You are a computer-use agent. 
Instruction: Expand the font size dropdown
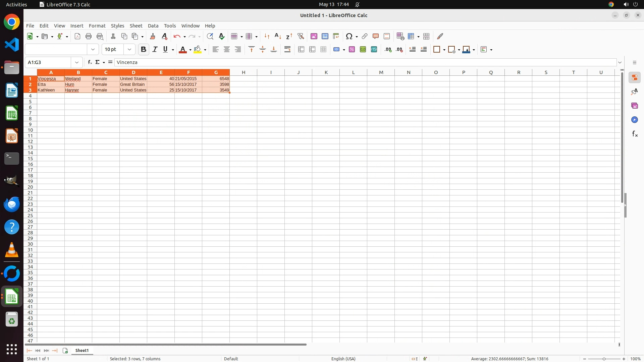click(x=129, y=49)
